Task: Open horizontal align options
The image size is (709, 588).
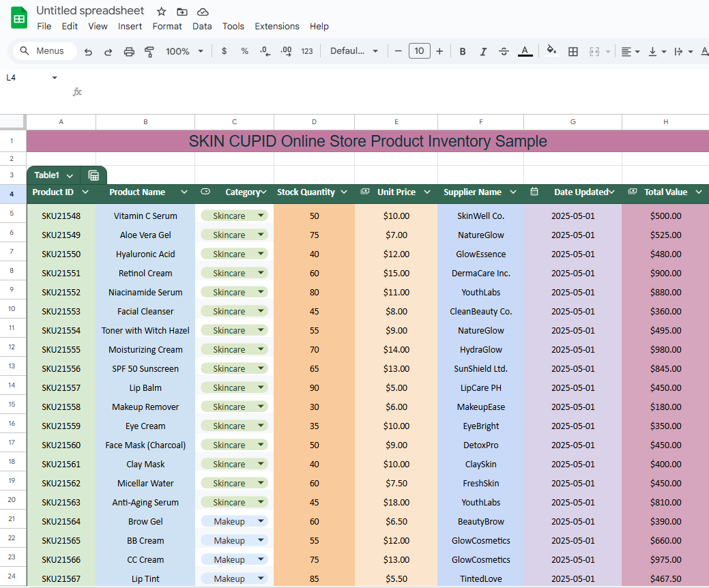Action: coord(630,52)
